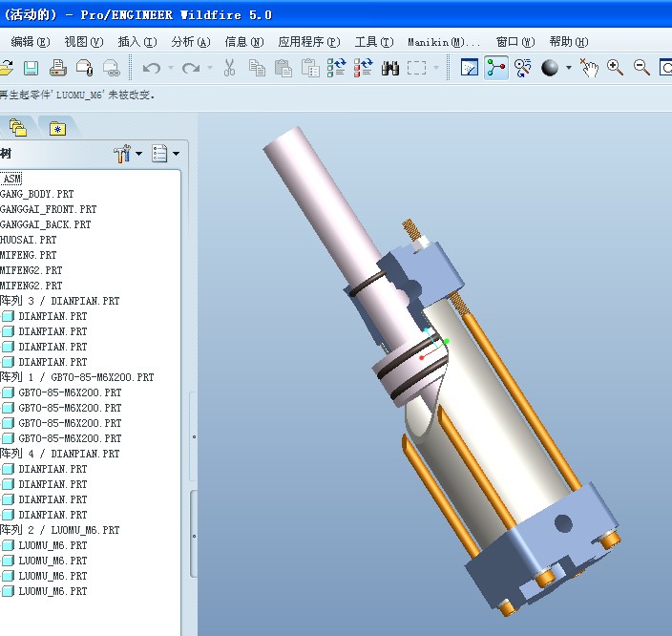Click the Find binoculars icon
The width and height of the screenshot is (672, 636).
(390, 68)
